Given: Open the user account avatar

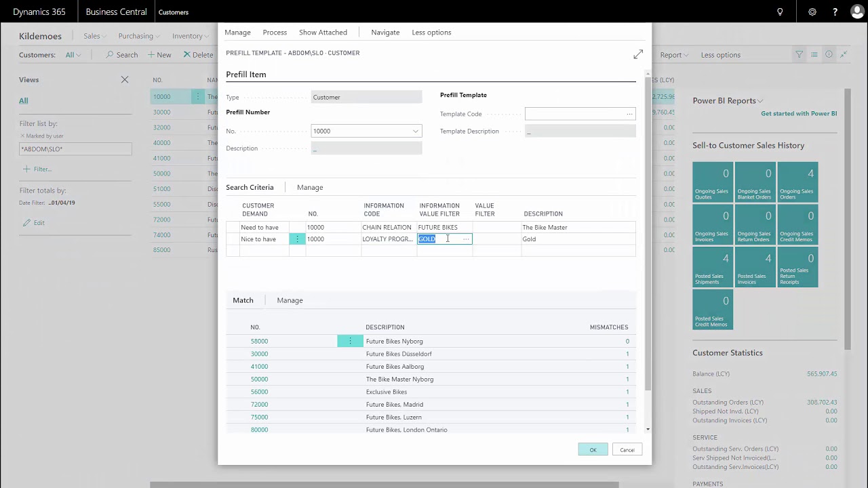Looking at the screenshot, I should (x=857, y=12).
